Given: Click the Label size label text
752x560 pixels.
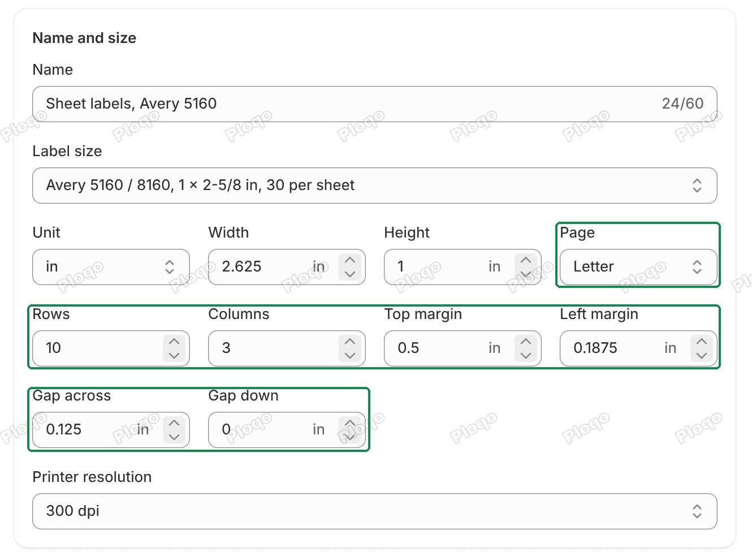Looking at the screenshot, I should point(67,151).
